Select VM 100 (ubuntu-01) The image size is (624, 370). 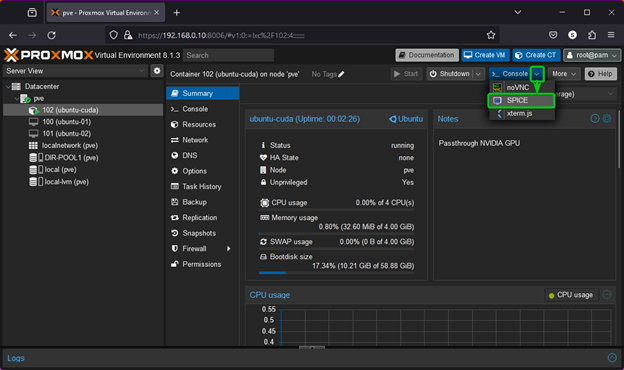(x=83, y=122)
